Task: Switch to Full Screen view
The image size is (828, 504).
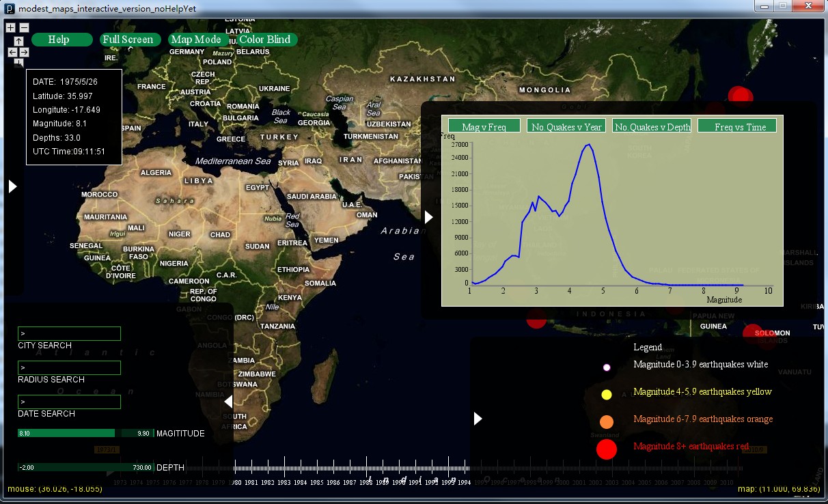Action: 130,40
